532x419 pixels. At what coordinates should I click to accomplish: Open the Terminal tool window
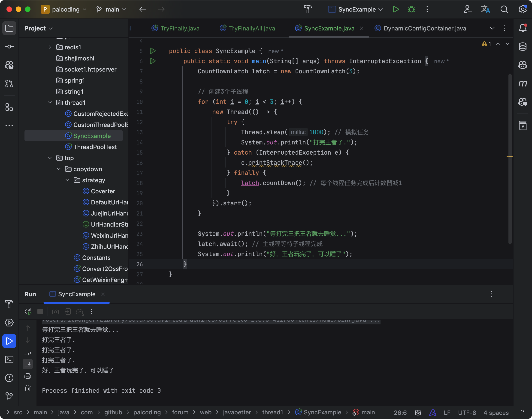click(x=9, y=360)
